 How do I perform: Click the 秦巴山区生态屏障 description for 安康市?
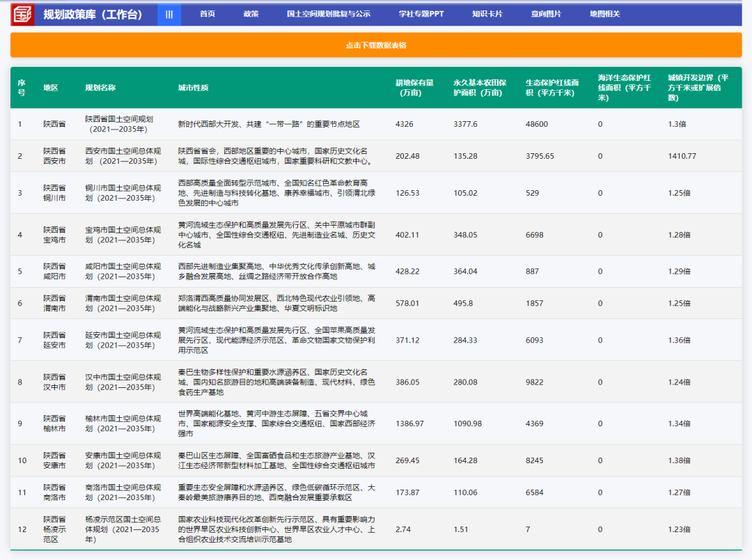click(276, 460)
